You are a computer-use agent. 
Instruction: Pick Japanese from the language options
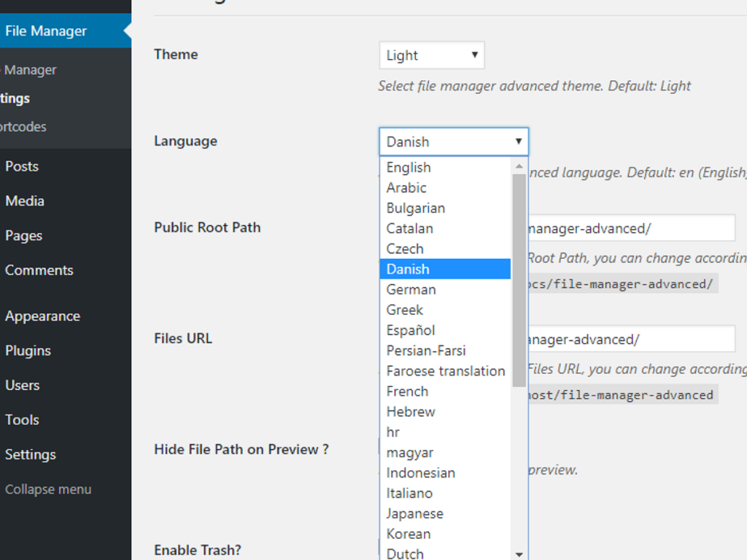tap(414, 513)
